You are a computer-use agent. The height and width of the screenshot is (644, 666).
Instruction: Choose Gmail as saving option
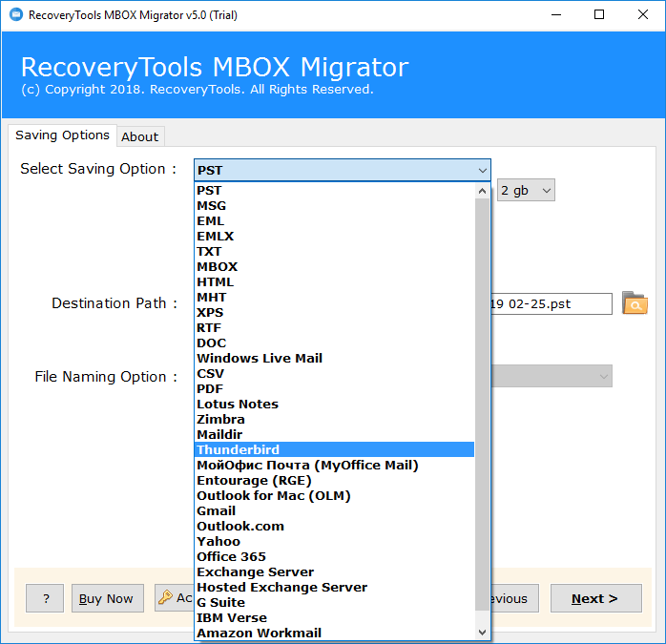[335, 511]
